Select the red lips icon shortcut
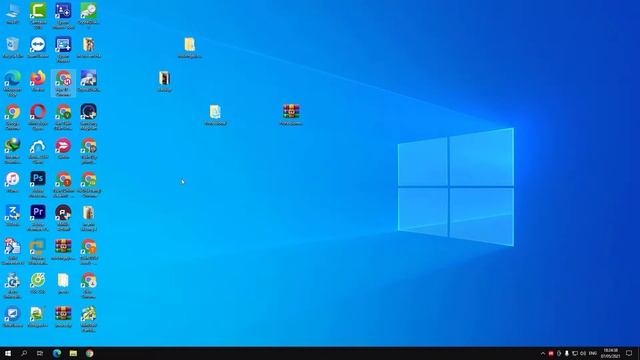 point(63,149)
